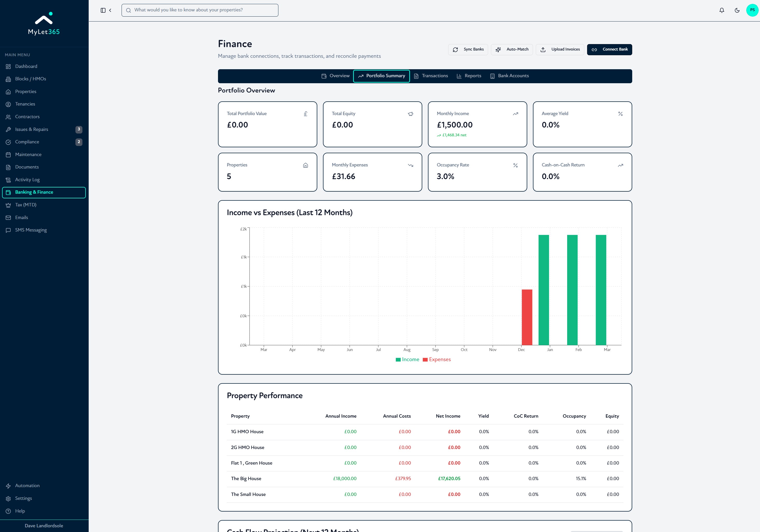Click the Issues & Repairs wrench icon
Viewport: 760px width, 532px height.
[x=8, y=129]
